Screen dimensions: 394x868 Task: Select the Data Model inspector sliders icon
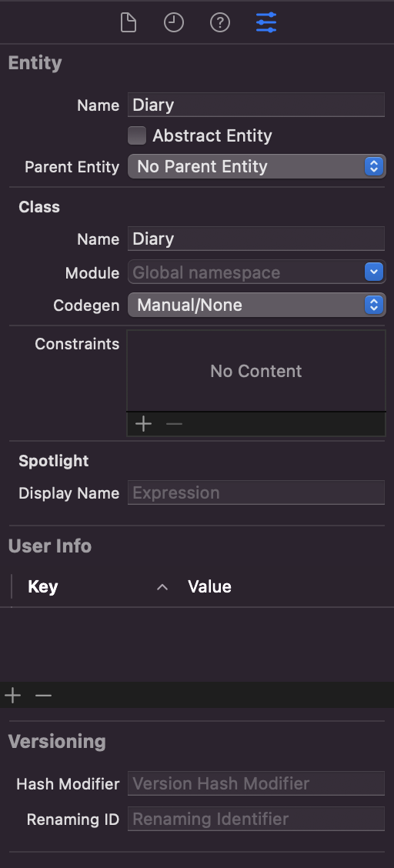(266, 22)
